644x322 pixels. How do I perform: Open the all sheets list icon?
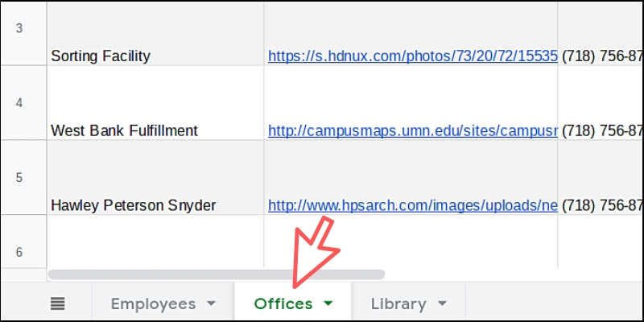(x=58, y=303)
